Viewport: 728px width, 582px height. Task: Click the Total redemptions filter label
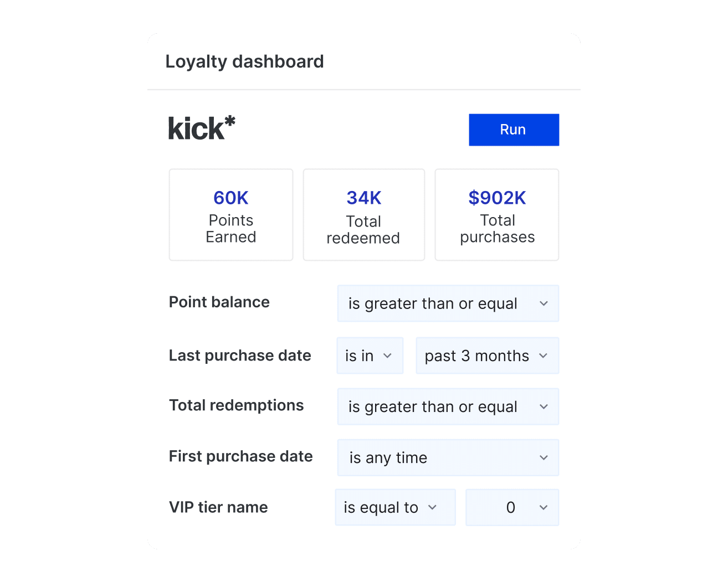point(237,405)
